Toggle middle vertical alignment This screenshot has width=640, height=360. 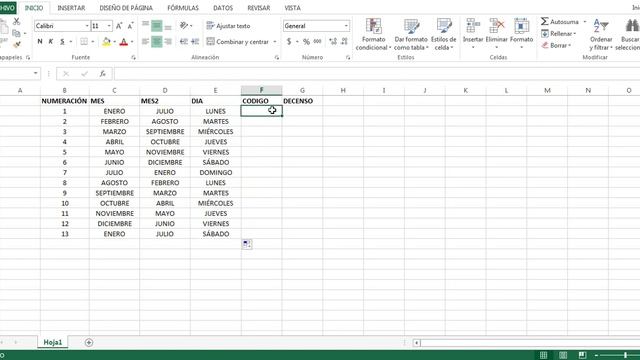click(157, 26)
